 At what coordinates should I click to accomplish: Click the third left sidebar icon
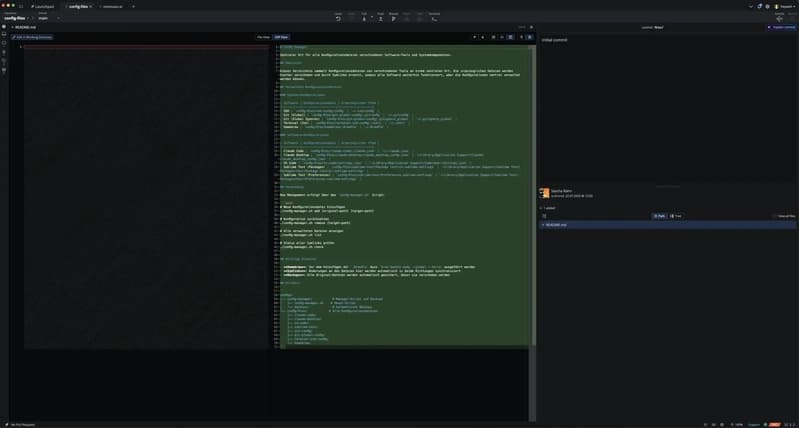tap(4, 43)
